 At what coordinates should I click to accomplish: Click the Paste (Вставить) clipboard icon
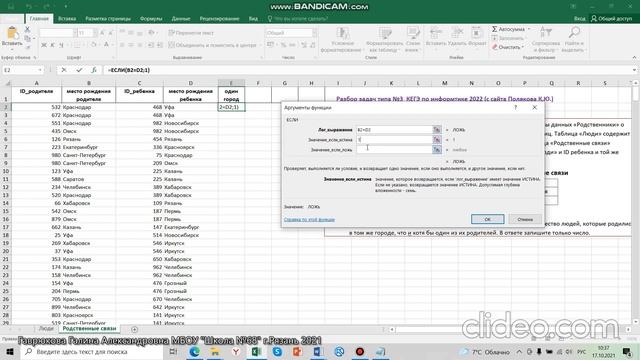tap(12, 33)
